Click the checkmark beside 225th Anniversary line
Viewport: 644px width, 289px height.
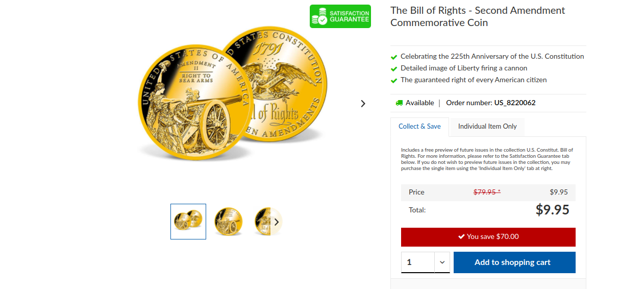coord(394,57)
